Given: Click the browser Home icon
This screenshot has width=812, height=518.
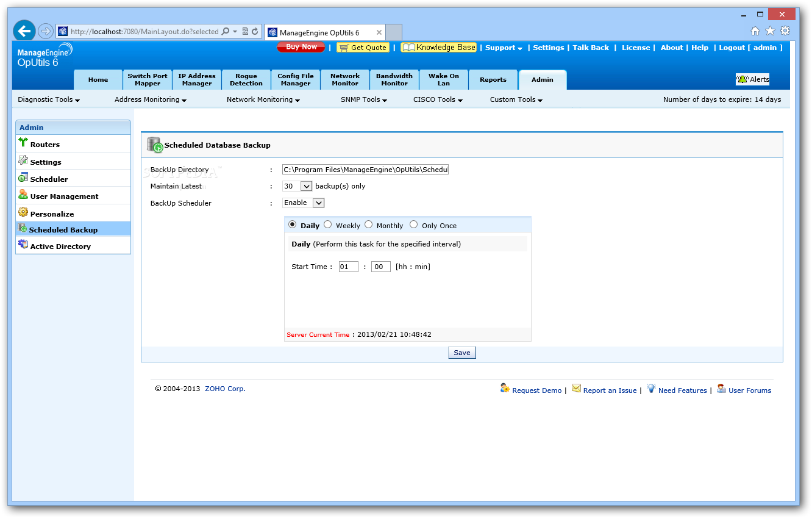Looking at the screenshot, I should [755, 31].
